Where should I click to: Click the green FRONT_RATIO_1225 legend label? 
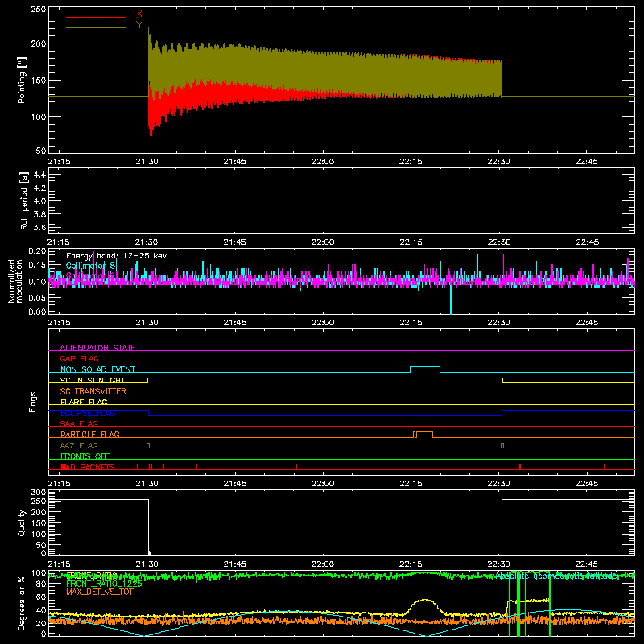pos(104,584)
